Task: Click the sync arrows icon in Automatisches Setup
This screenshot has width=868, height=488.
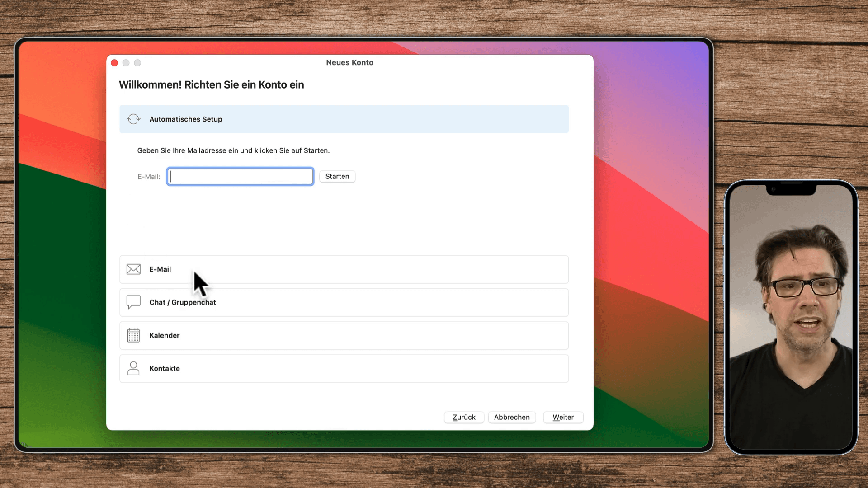Action: pyautogui.click(x=133, y=119)
